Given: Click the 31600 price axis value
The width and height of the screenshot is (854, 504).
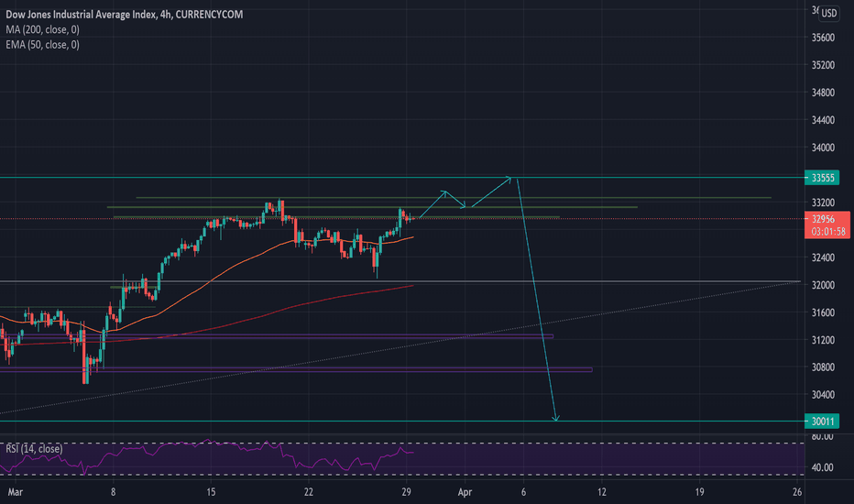Looking at the screenshot, I should (823, 312).
